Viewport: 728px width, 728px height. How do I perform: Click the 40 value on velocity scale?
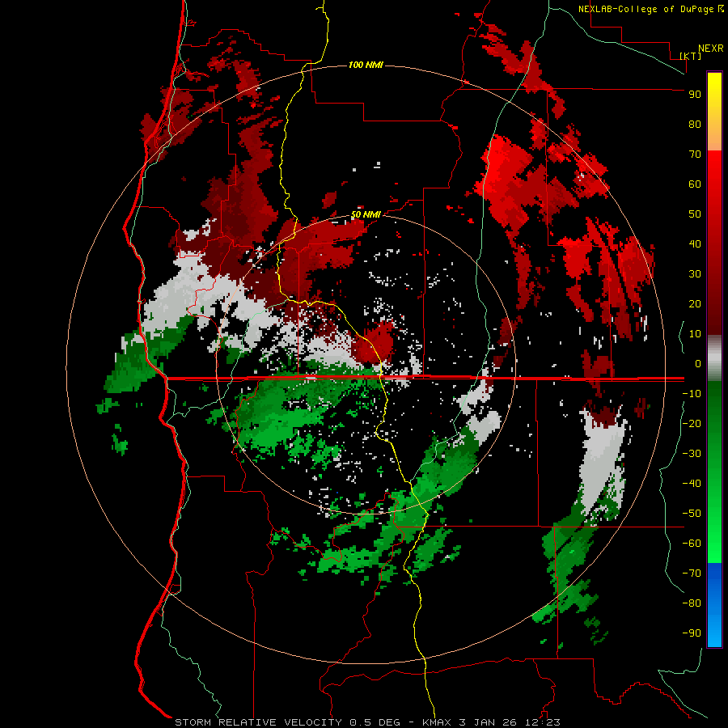click(695, 244)
